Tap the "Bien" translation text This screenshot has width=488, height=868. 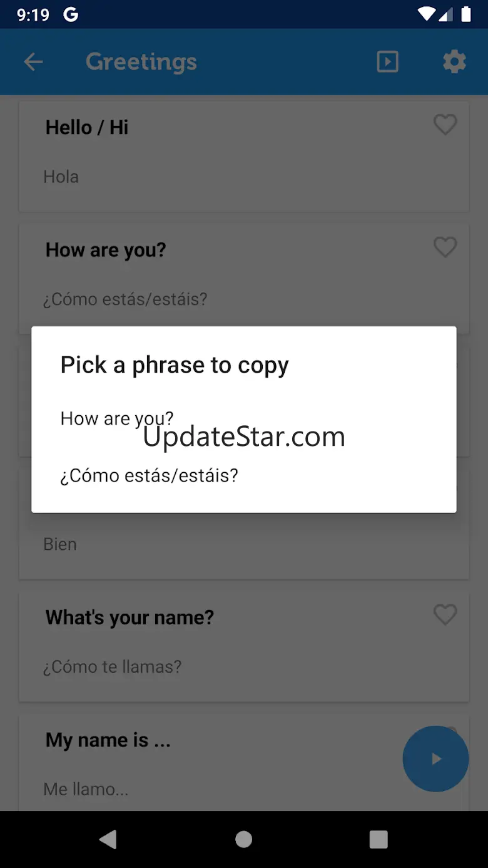(60, 544)
